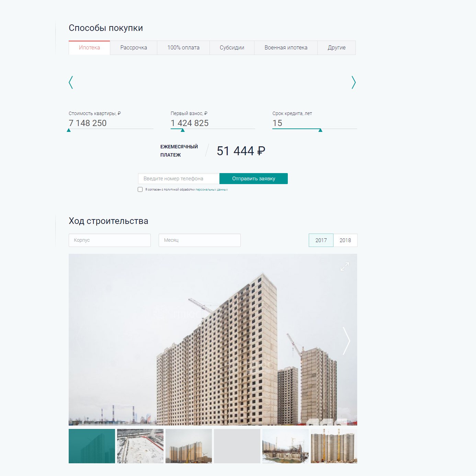The image size is (476, 476).
Task: Agree to personal data policy checkbox
Action: pos(140,190)
